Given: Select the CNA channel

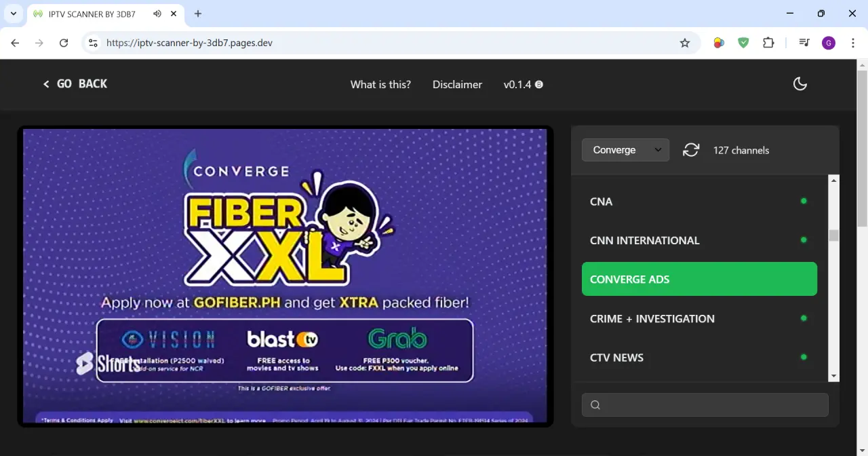Looking at the screenshot, I should pyautogui.click(x=699, y=202).
